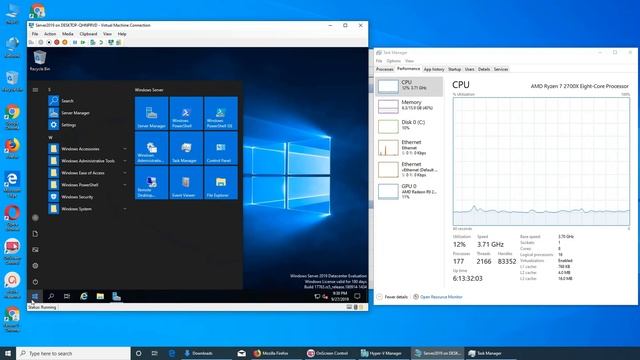Select GPU 0 in performance sidebar
Screen dimensions: 640x360
pyautogui.click(x=409, y=191)
